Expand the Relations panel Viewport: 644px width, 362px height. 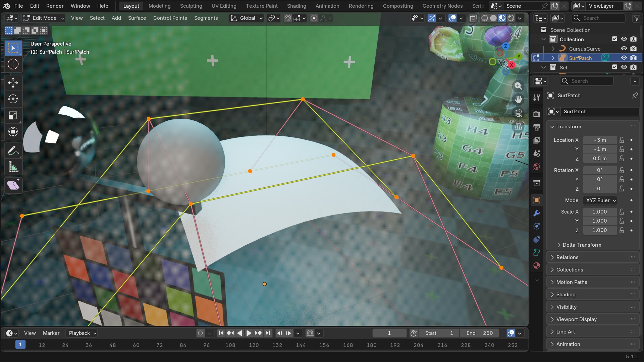(x=593, y=257)
